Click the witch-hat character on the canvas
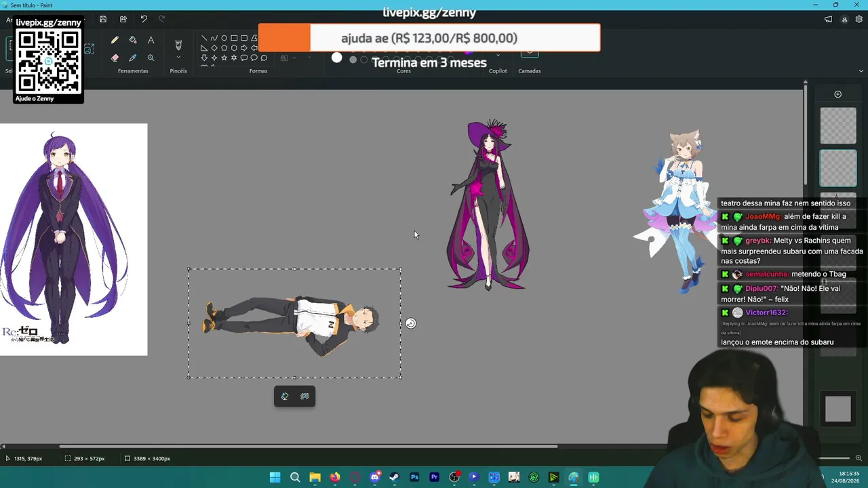This screenshot has height=488, width=868. click(x=488, y=205)
